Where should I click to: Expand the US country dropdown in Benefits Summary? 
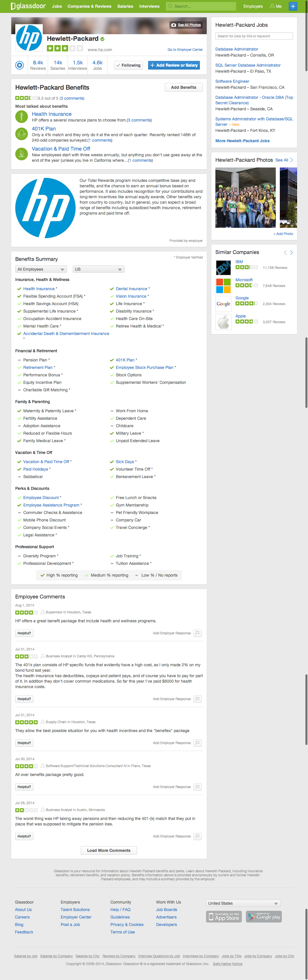pos(98,269)
